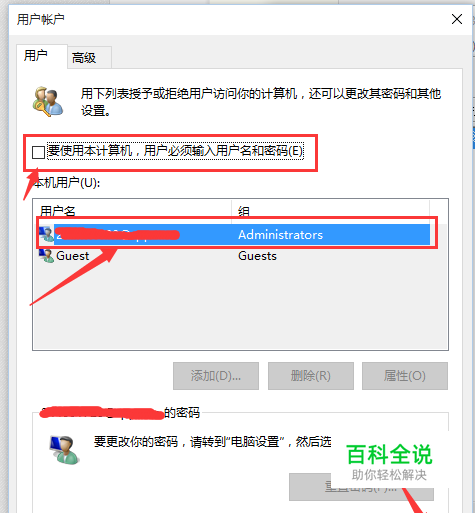Open user 属性(O) properties
The height and width of the screenshot is (513, 475).
pos(405,376)
